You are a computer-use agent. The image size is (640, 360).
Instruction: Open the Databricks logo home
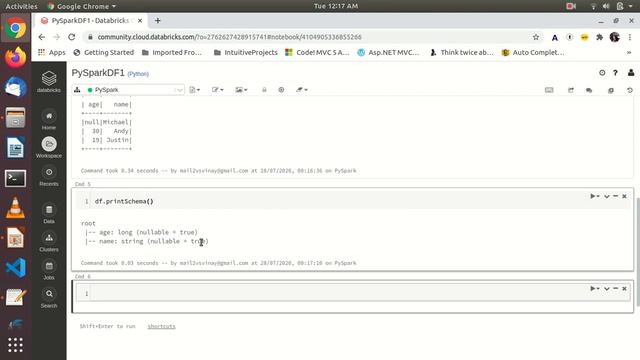[x=49, y=81]
